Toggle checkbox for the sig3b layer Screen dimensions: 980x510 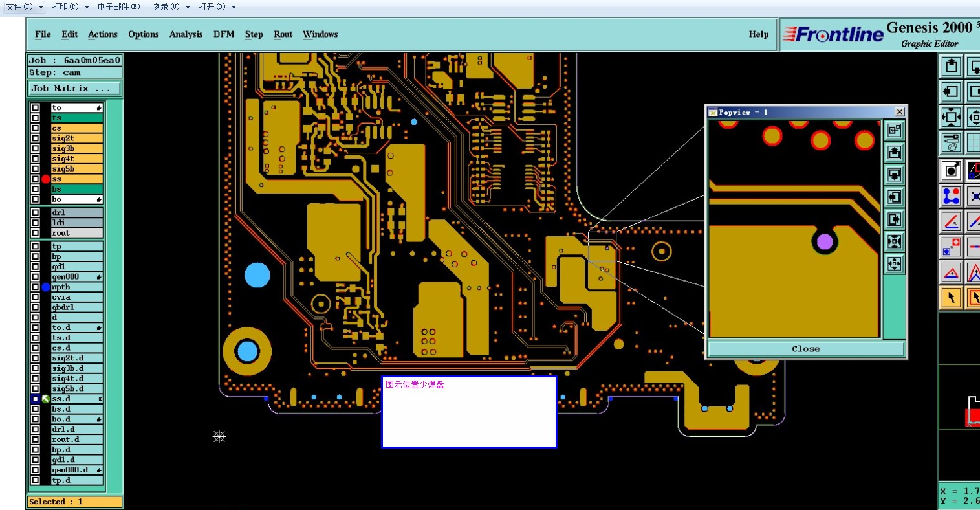[x=36, y=148]
